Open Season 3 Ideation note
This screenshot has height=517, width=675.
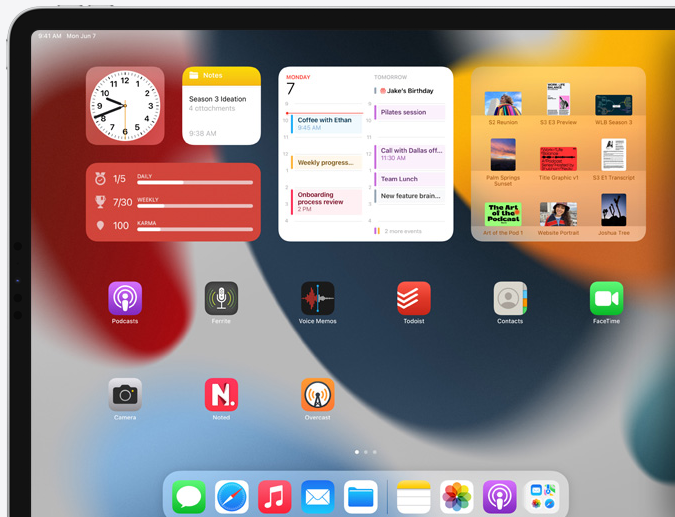coord(221,104)
